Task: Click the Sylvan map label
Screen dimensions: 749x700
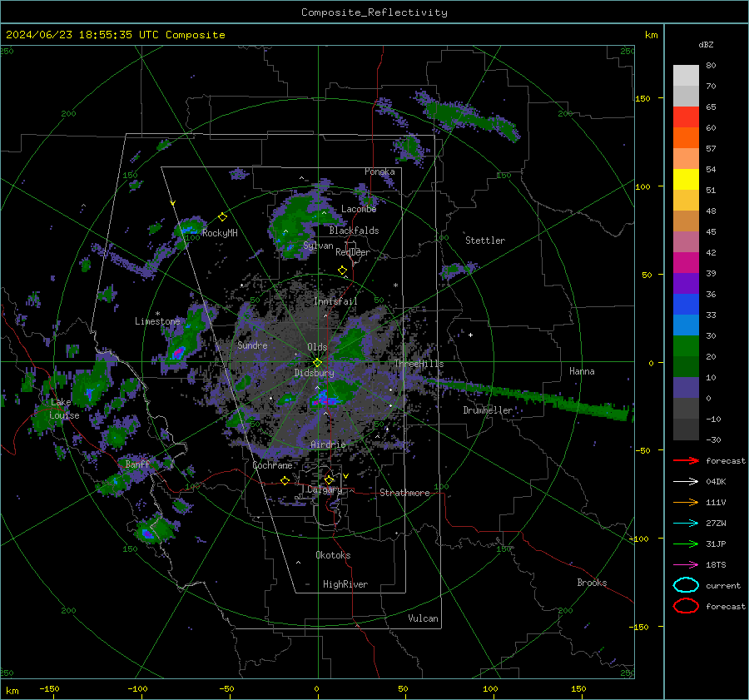Action: click(x=318, y=246)
